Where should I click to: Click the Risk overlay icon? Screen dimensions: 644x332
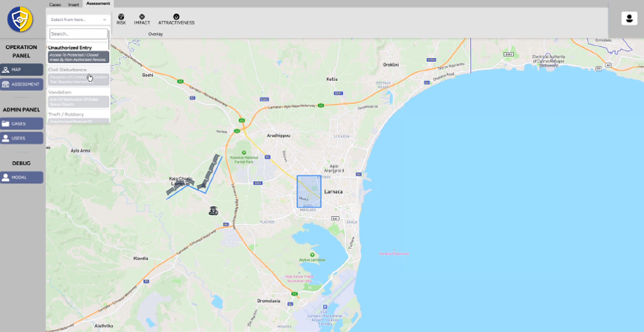pyautogui.click(x=121, y=16)
